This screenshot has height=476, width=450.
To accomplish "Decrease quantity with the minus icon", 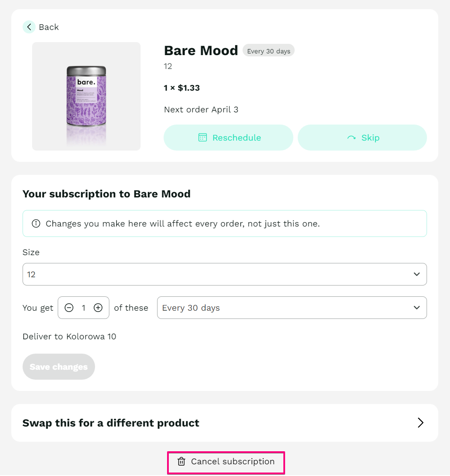I will [x=69, y=308].
